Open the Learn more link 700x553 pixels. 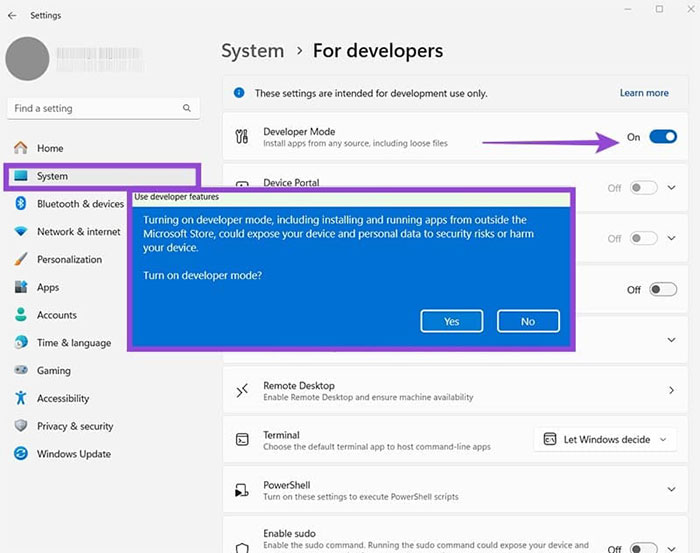(x=644, y=93)
